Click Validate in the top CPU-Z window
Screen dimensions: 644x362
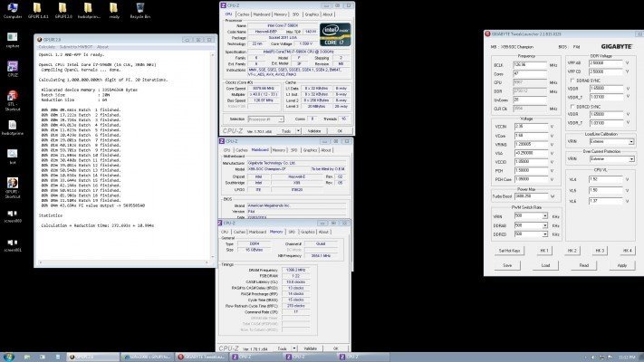coord(314,131)
